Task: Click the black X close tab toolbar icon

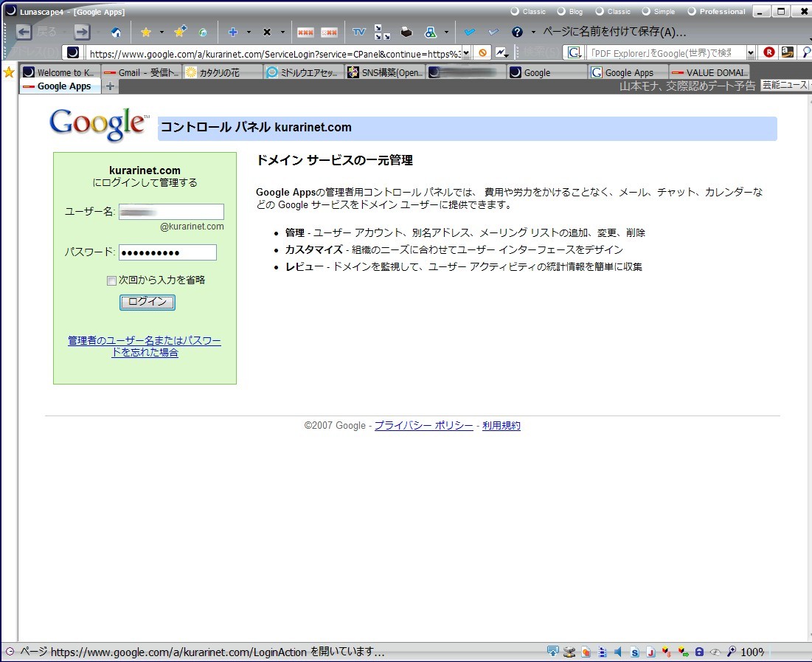Action: [x=267, y=32]
